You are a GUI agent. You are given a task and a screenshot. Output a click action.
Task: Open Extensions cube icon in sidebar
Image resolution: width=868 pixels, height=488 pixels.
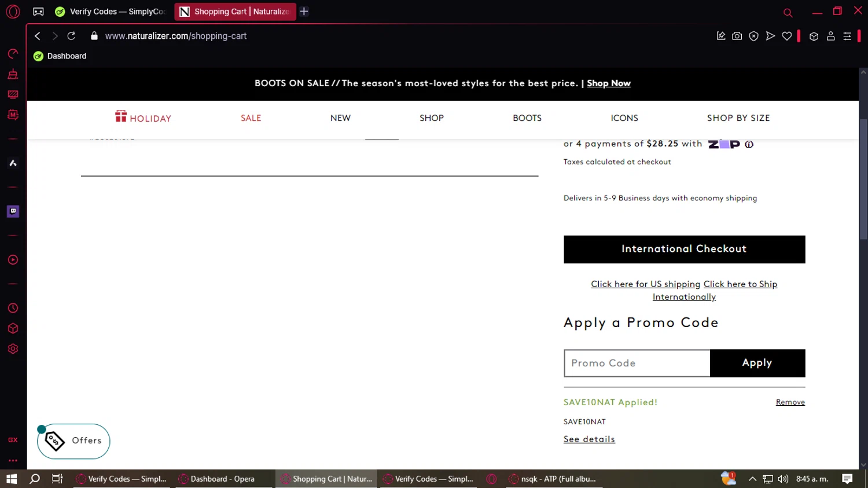[13, 328]
